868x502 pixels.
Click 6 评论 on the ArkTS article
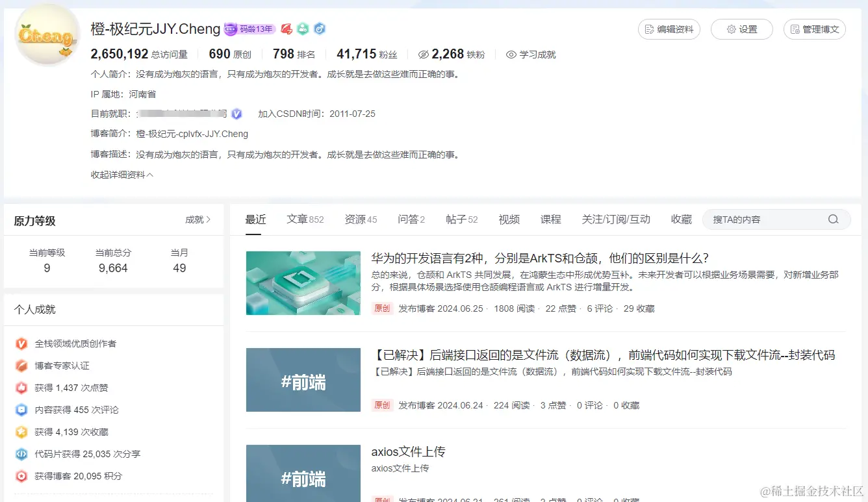coord(600,308)
